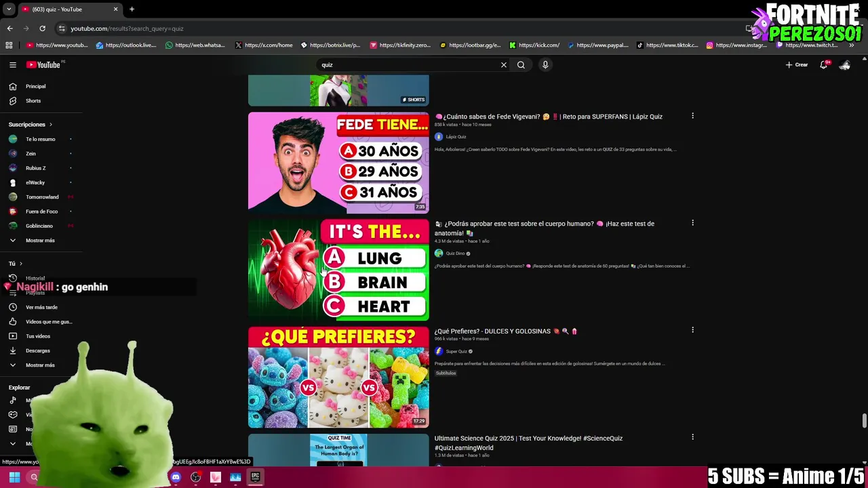Open options menu for Qué Prefieres video
Screen dimensions: 868x488
pyautogui.click(x=692, y=330)
